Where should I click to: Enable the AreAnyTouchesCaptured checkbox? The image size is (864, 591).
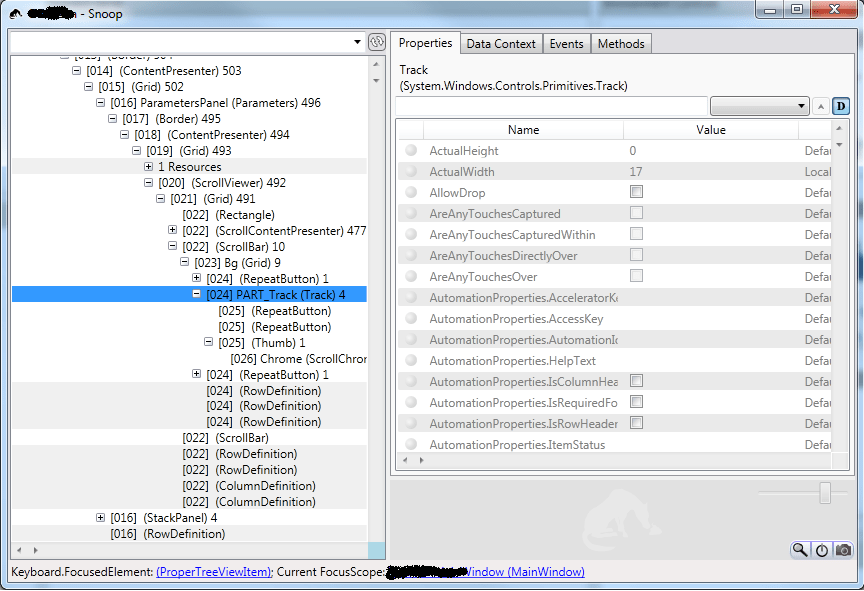coord(636,213)
